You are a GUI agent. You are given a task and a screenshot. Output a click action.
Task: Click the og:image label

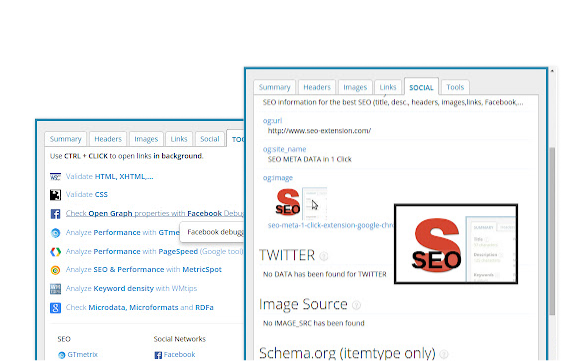pyautogui.click(x=278, y=178)
